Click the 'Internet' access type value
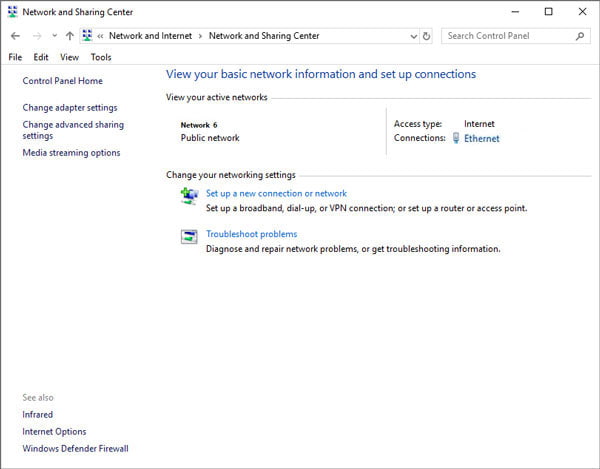The width and height of the screenshot is (600, 469). [479, 124]
